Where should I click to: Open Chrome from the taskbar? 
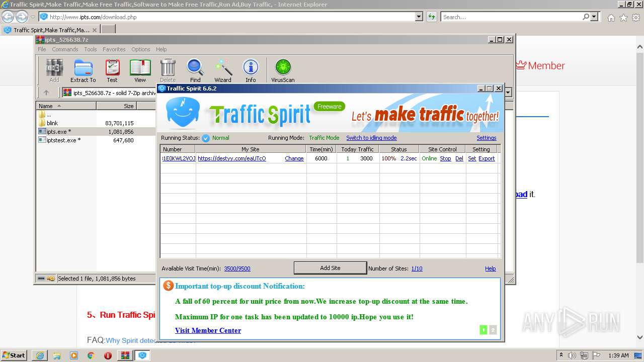(91, 355)
